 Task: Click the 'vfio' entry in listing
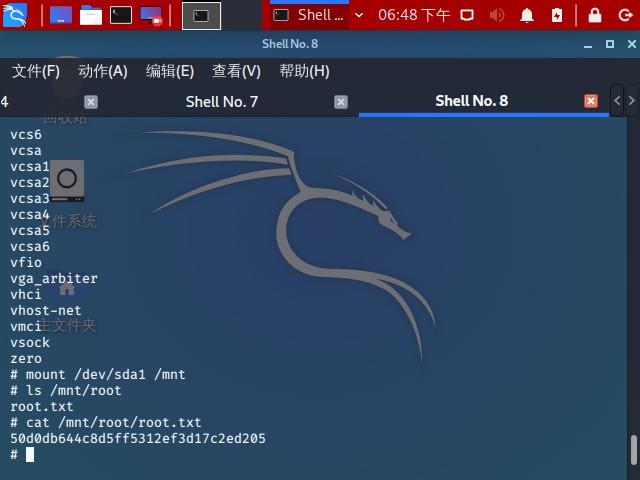(x=26, y=262)
